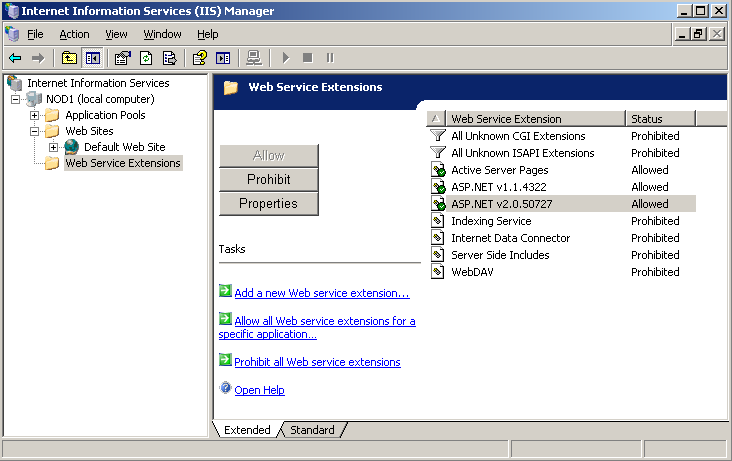Switch to the Standard tab
Viewport: 732px width, 461px height.
coord(312,430)
